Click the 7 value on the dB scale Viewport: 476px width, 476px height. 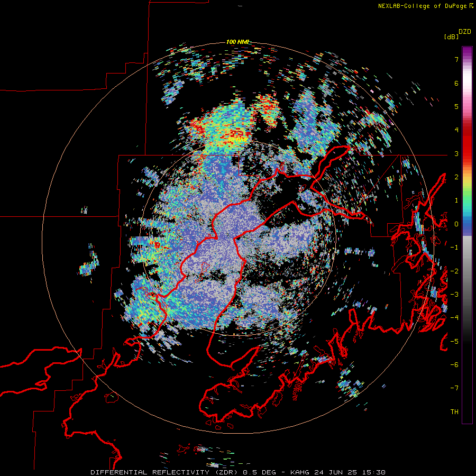456,59
